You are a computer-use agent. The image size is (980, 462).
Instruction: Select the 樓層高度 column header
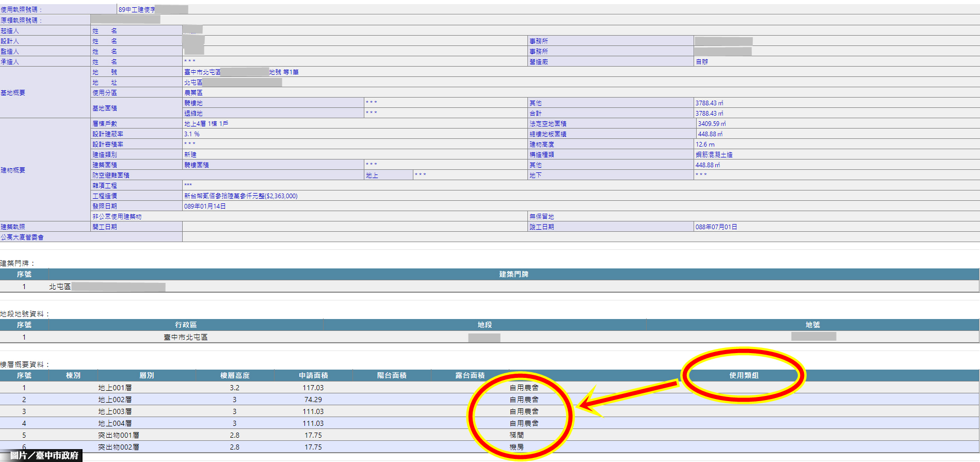click(235, 375)
